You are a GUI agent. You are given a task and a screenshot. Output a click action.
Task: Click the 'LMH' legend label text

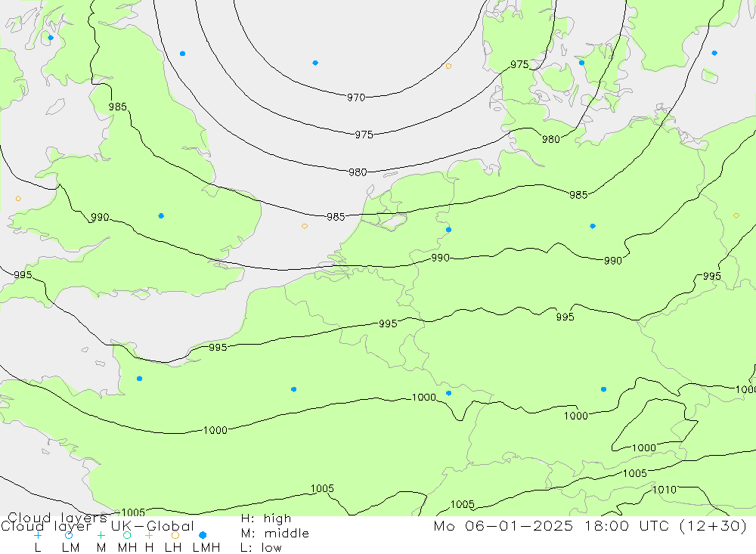[206, 548]
